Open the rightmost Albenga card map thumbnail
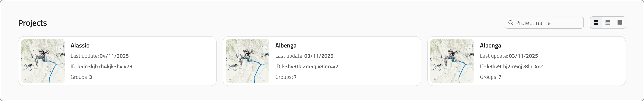Viewport: 644px width, 101px height. point(452,61)
